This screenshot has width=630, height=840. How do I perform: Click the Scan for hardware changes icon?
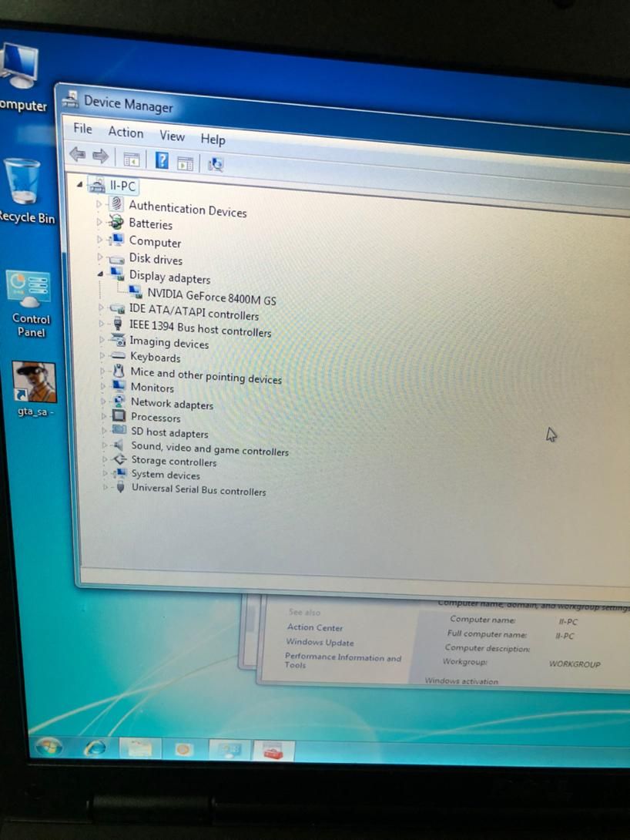point(216,164)
